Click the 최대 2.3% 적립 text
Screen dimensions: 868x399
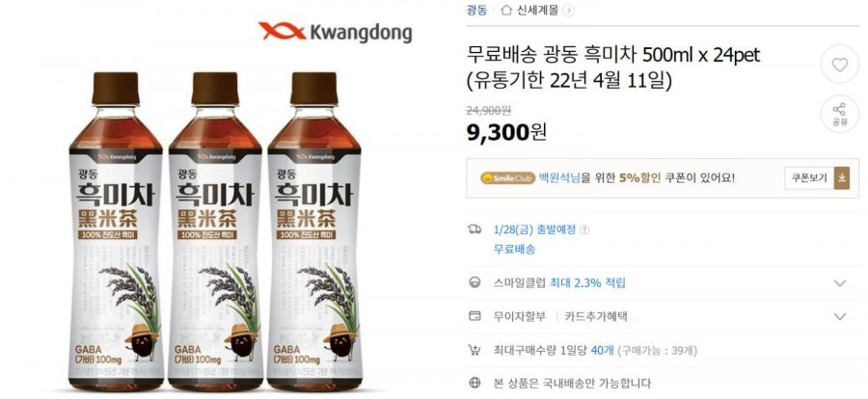[587, 282]
